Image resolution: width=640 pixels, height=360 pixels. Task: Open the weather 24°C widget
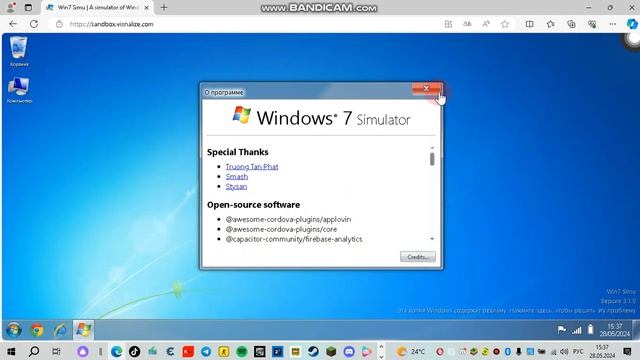click(411, 351)
